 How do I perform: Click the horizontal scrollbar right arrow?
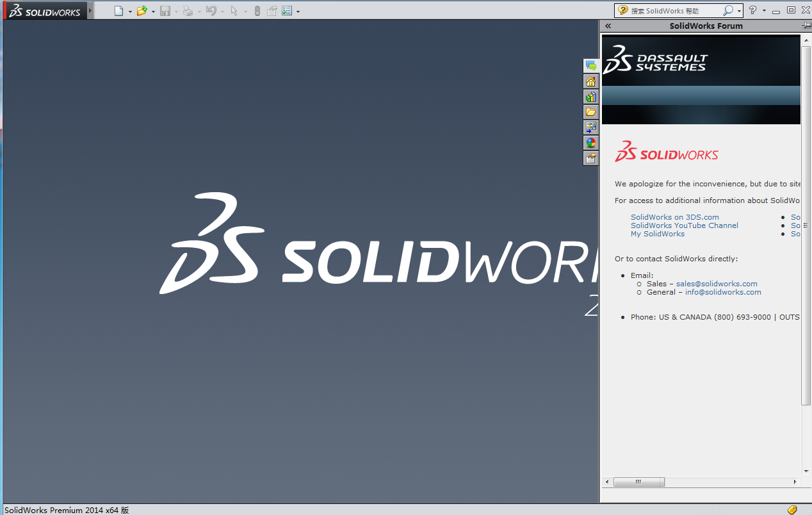tap(795, 482)
